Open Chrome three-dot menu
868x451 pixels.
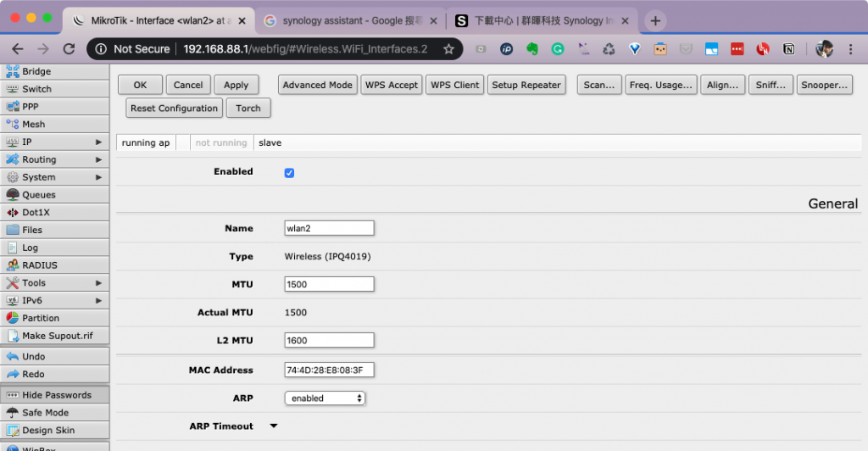coord(851,48)
